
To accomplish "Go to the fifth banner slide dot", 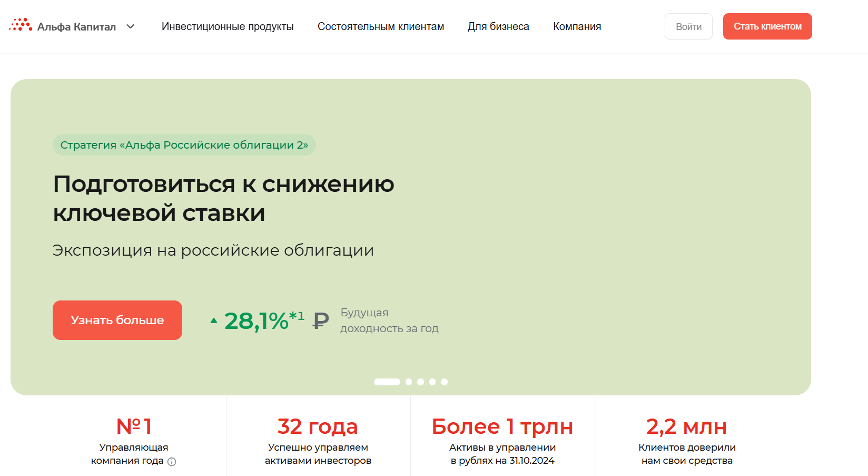I will [x=444, y=382].
